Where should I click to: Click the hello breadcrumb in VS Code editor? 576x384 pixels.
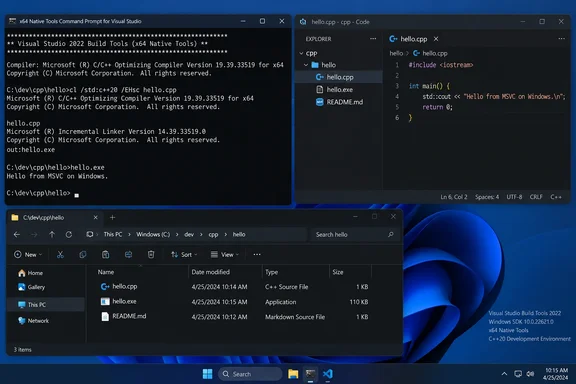pos(396,53)
